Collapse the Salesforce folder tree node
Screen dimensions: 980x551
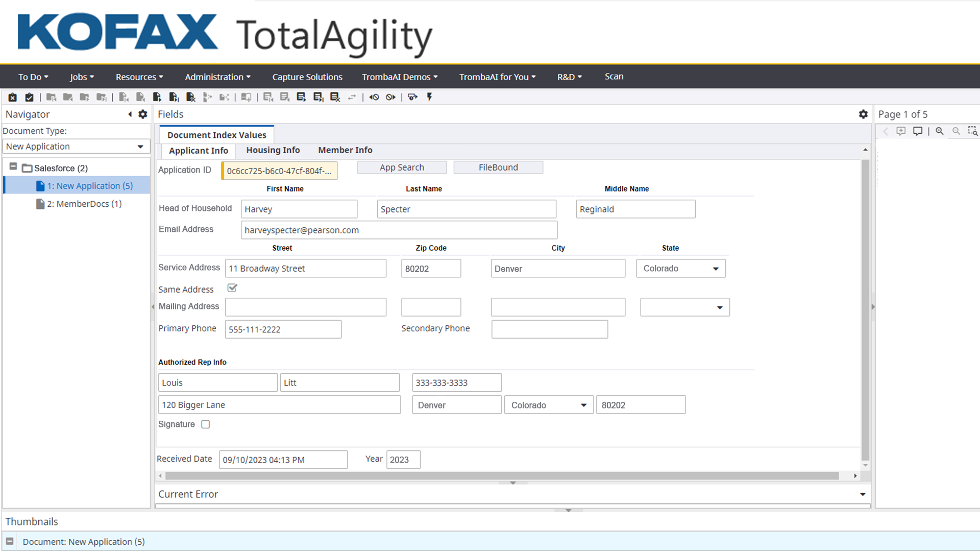click(13, 167)
